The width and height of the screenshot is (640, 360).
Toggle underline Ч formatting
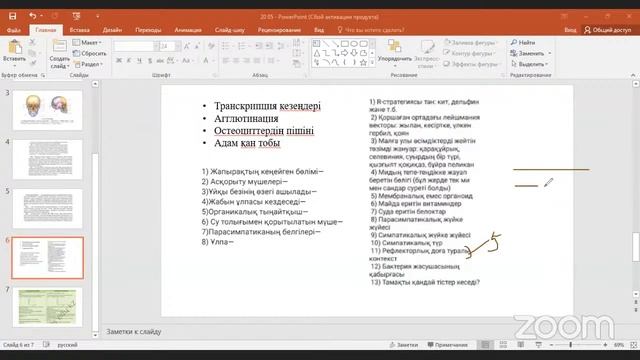click(139, 61)
